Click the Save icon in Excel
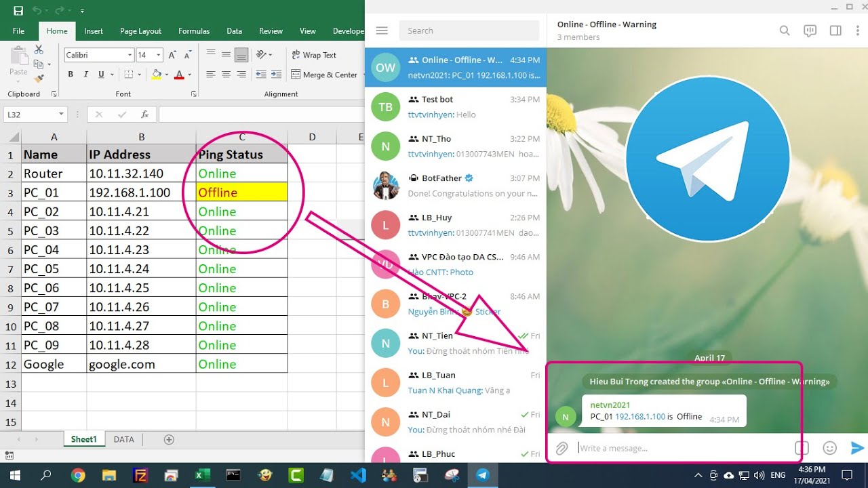This screenshot has width=868, height=488. pos(18,11)
